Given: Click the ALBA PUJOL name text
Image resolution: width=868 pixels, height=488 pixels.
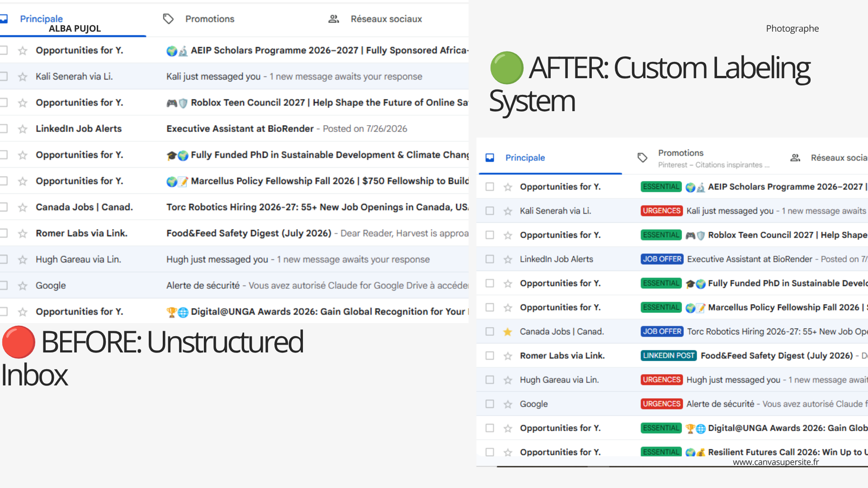Looking at the screenshot, I should point(75,28).
